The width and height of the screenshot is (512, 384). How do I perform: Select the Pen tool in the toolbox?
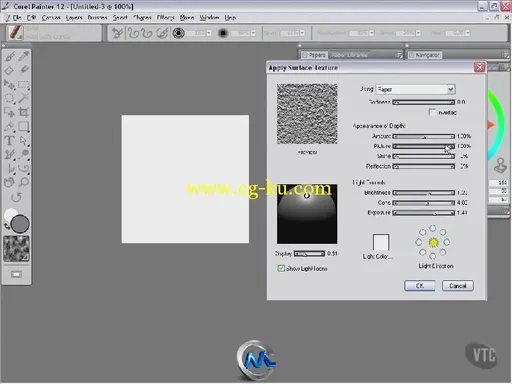click(x=10, y=127)
